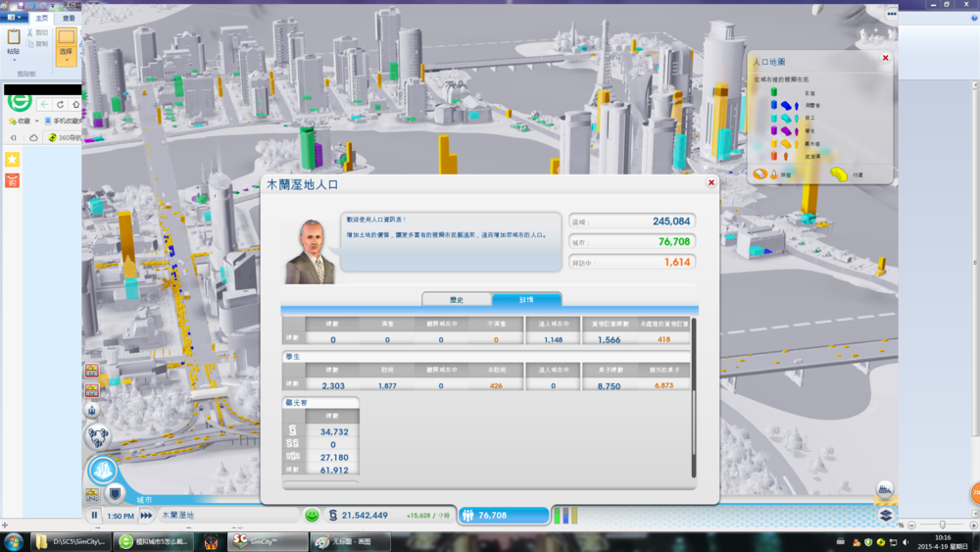Click the total tourists value 61,912

pyautogui.click(x=334, y=470)
